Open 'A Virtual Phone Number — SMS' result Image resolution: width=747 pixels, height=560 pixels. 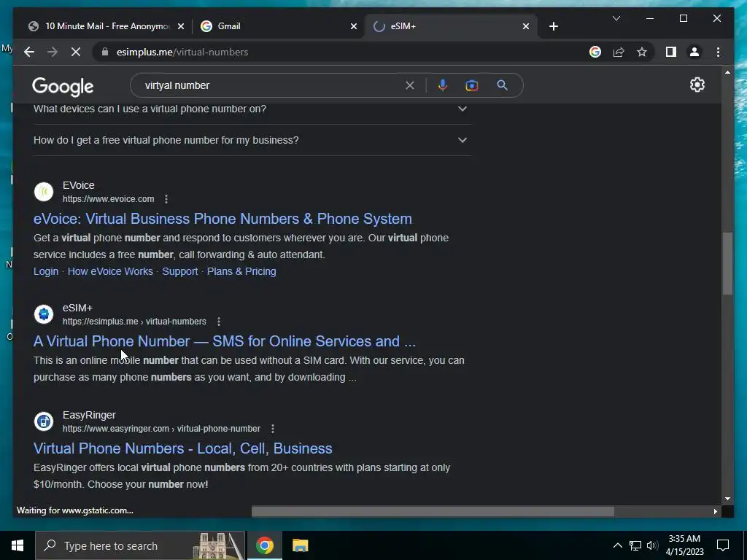click(x=225, y=341)
